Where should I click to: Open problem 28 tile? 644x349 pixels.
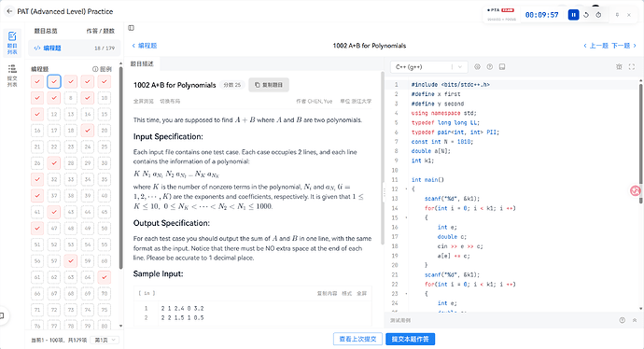coord(71,163)
